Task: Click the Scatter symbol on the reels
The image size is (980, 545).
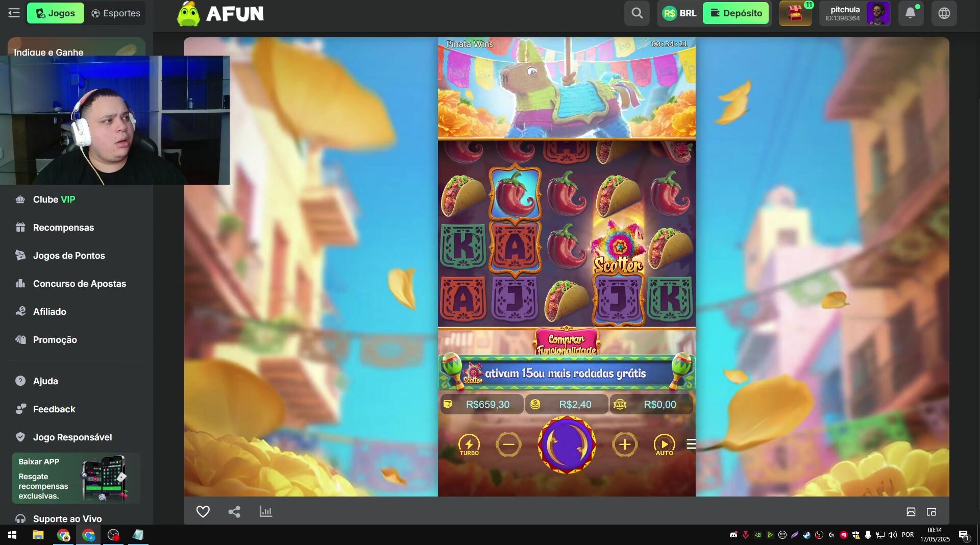Action: tap(618, 248)
